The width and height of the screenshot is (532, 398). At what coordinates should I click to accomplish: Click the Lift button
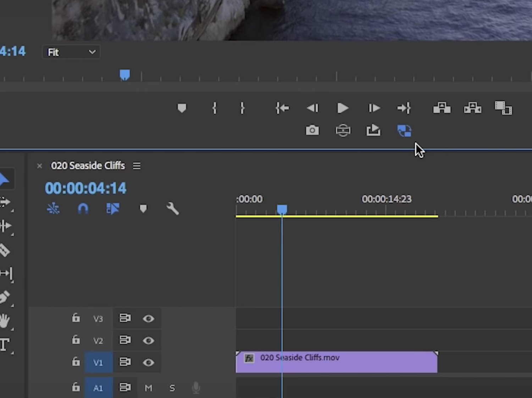[442, 108]
